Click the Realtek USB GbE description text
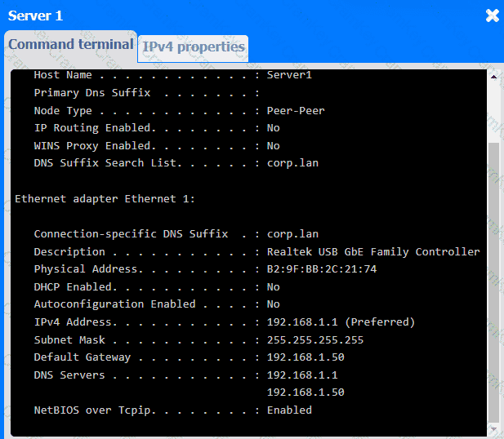This screenshot has height=439, width=504. (x=373, y=252)
